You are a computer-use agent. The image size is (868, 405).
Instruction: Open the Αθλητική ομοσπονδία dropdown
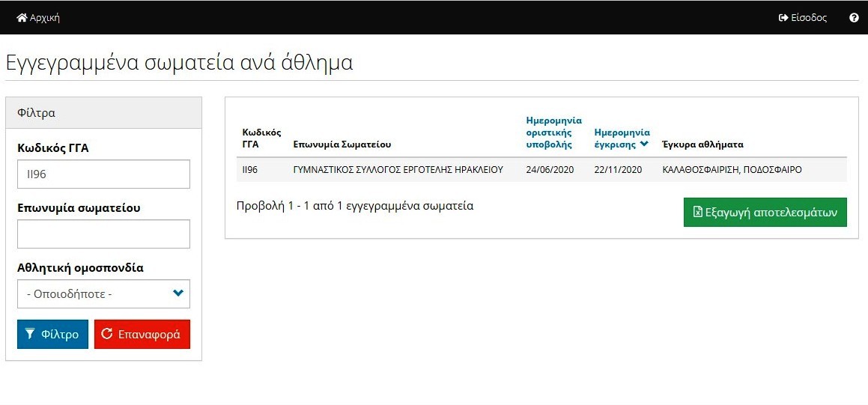click(103, 293)
